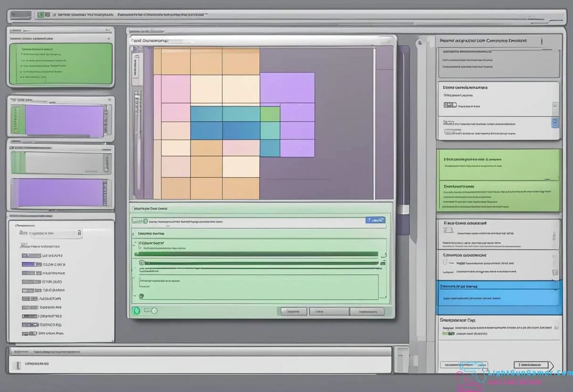Click the arrow-shaped next button at bottom right
The height and width of the screenshot is (392, 573).
533,365
